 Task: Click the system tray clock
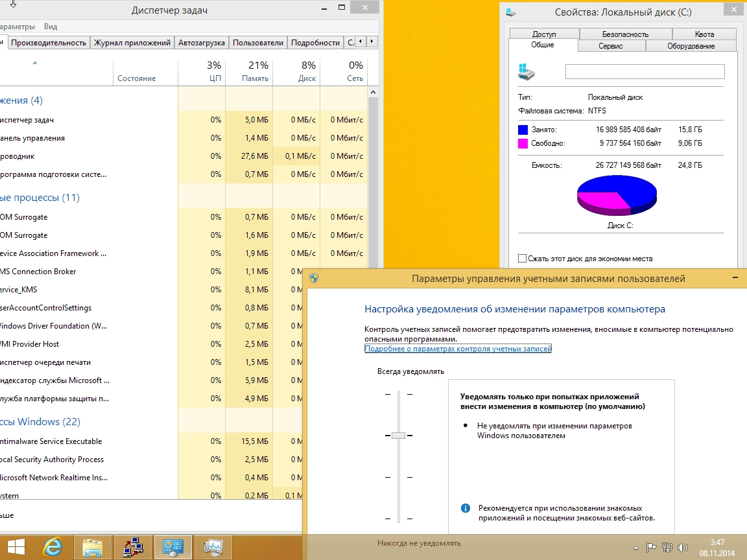717,548
